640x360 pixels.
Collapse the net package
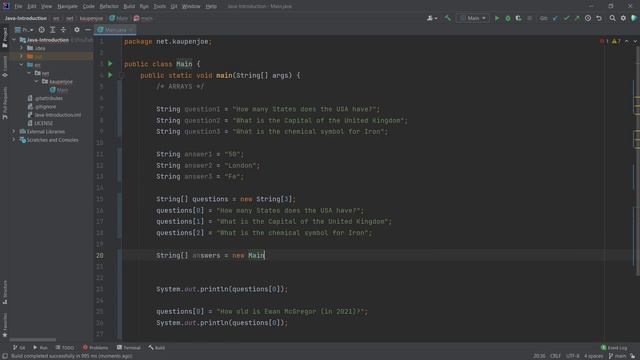coord(29,73)
